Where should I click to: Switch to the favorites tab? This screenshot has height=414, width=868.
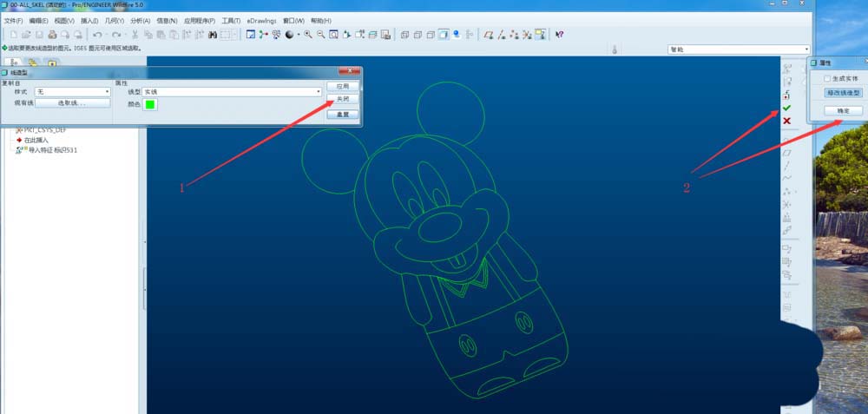point(51,62)
